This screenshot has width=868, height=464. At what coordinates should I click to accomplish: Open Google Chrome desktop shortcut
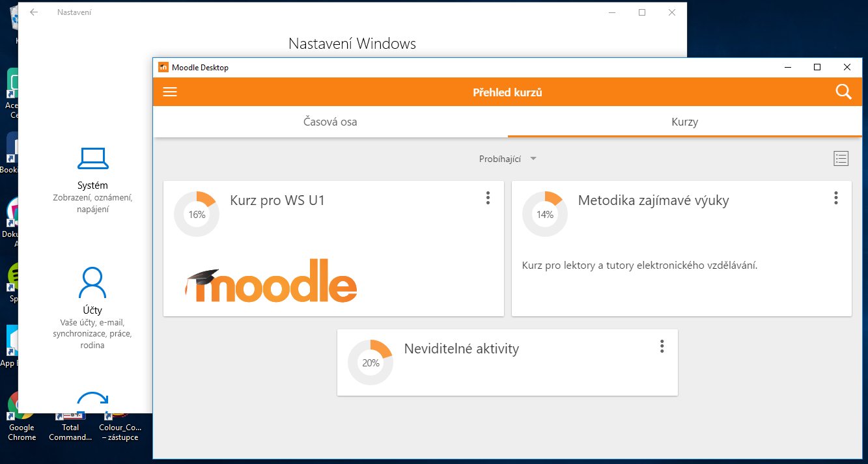pos(21,417)
